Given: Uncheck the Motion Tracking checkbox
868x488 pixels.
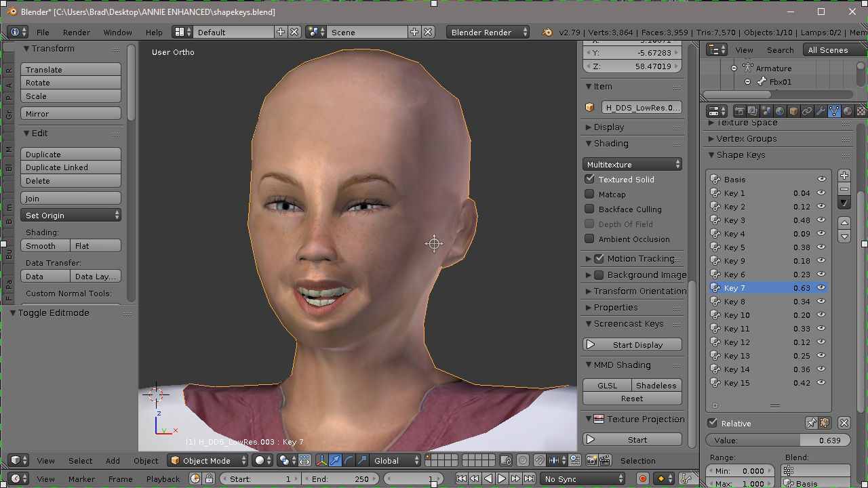Looking at the screenshot, I should click(599, 258).
